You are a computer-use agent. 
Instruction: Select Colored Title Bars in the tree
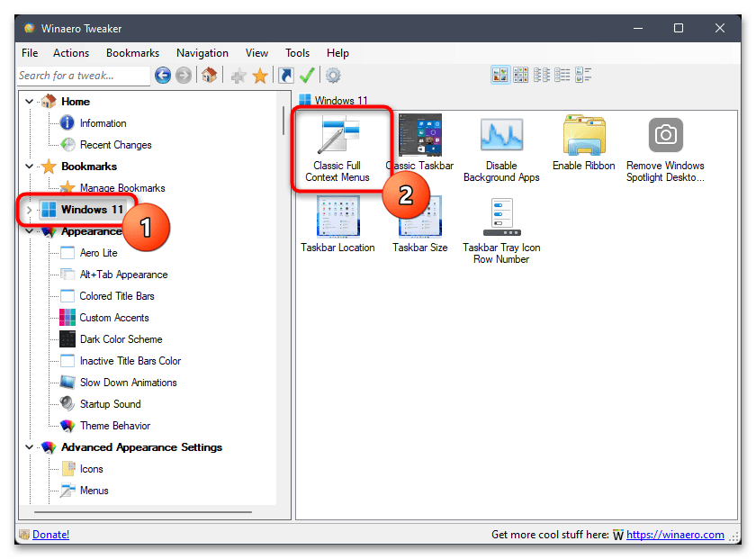point(117,296)
